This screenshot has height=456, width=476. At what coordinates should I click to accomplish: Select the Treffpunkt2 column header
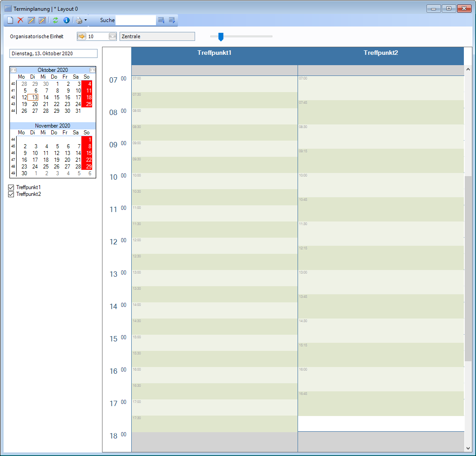tap(381, 53)
